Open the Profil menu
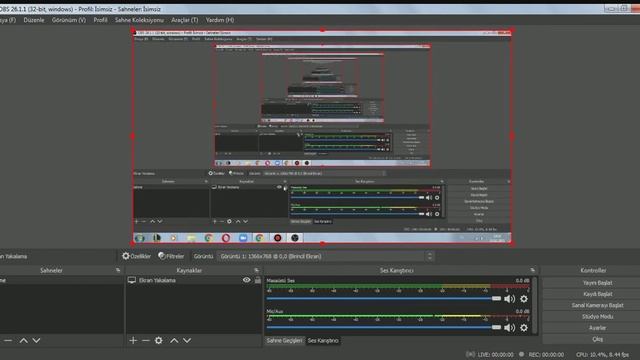 point(100,20)
